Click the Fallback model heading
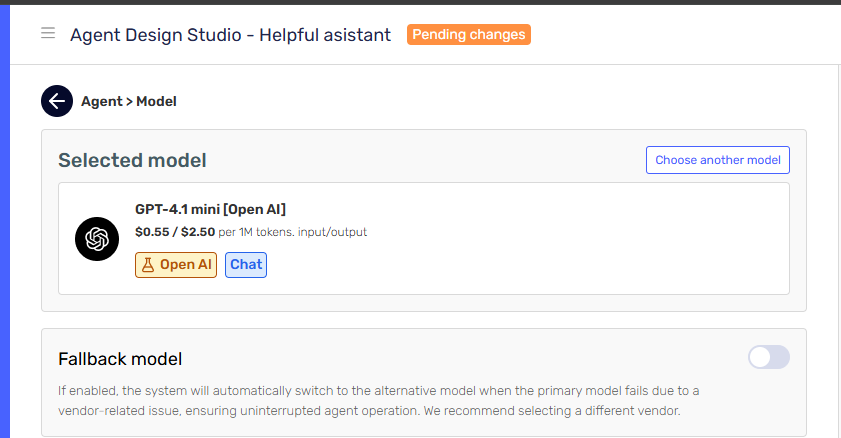The image size is (841, 438). [120, 359]
